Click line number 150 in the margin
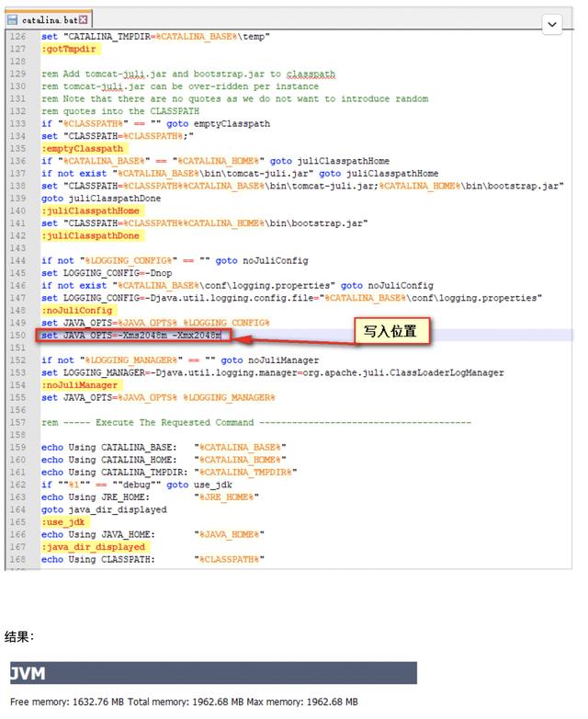Screen dimensions: 588x719 coord(17,336)
